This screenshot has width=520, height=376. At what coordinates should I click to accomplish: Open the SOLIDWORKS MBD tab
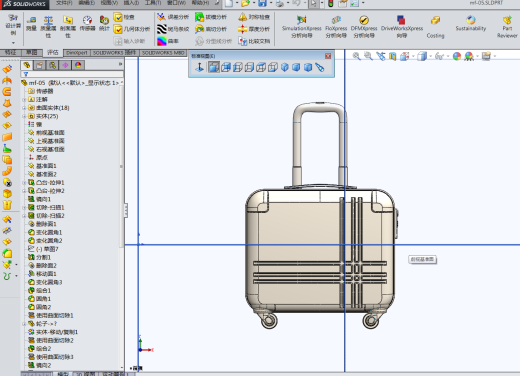163,53
